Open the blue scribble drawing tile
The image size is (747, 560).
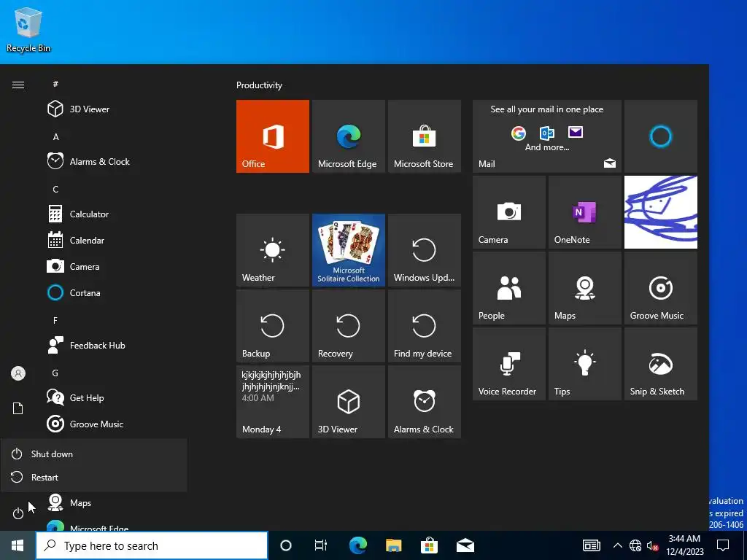pyautogui.click(x=660, y=212)
